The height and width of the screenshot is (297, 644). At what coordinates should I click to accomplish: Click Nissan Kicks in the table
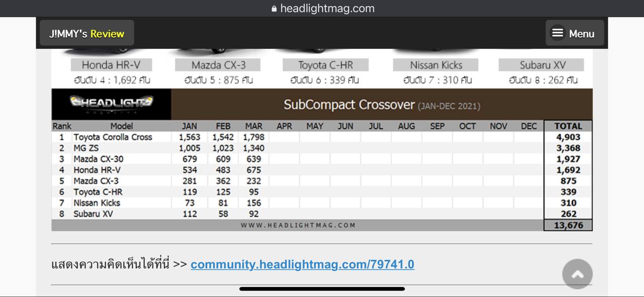click(97, 203)
